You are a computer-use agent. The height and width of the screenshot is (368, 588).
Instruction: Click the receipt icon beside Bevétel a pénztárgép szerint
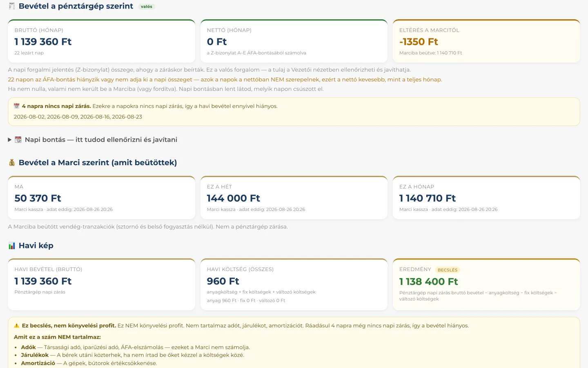coord(12,6)
